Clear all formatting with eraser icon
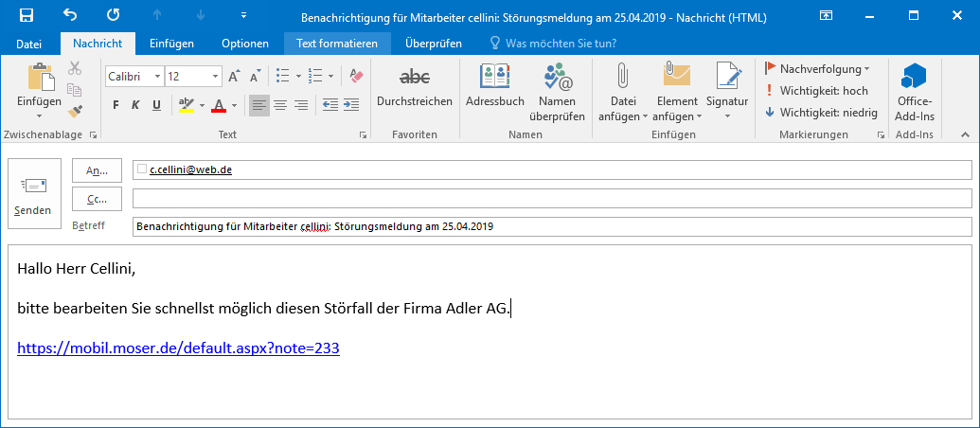 pos(356,77)
